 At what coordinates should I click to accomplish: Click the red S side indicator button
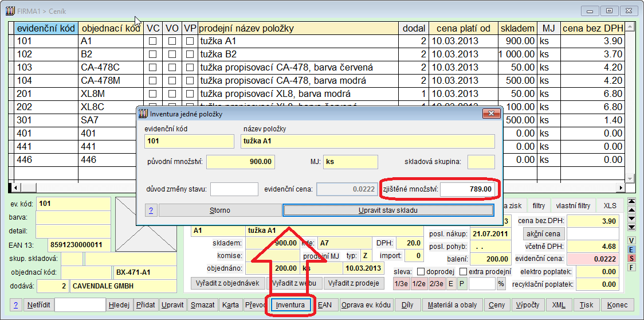631,258
